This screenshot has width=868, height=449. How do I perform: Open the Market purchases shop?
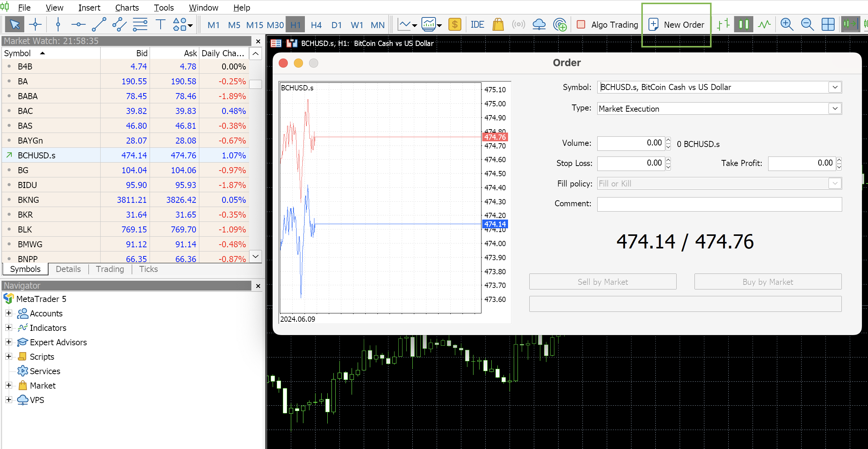[x=498, y=24]
